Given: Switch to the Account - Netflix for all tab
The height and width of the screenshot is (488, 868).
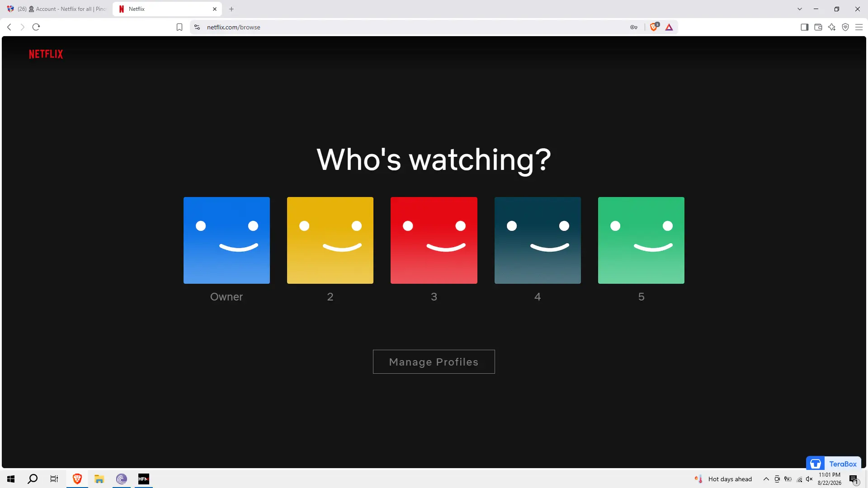Looking at the screenshot, I should coord(57,9).
